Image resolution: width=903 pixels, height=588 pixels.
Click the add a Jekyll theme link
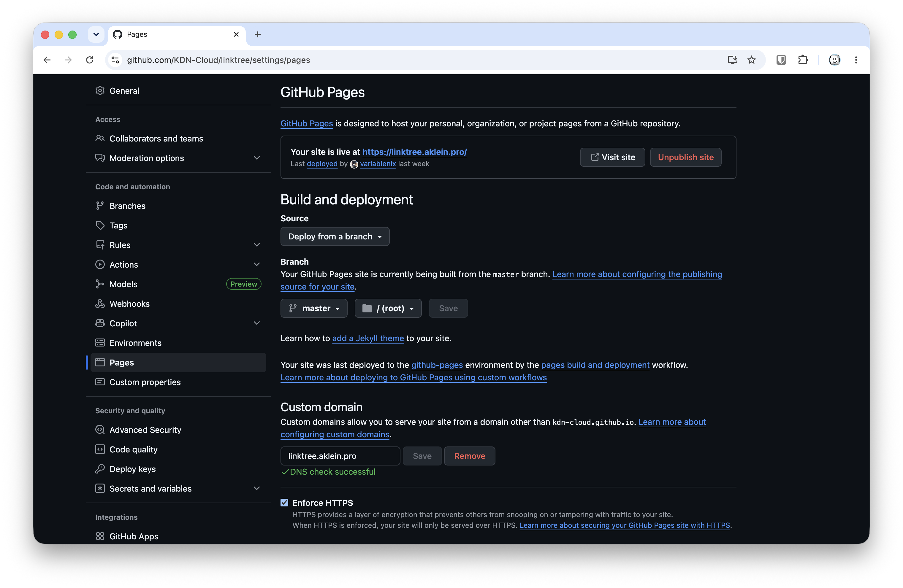coord(368,338)
